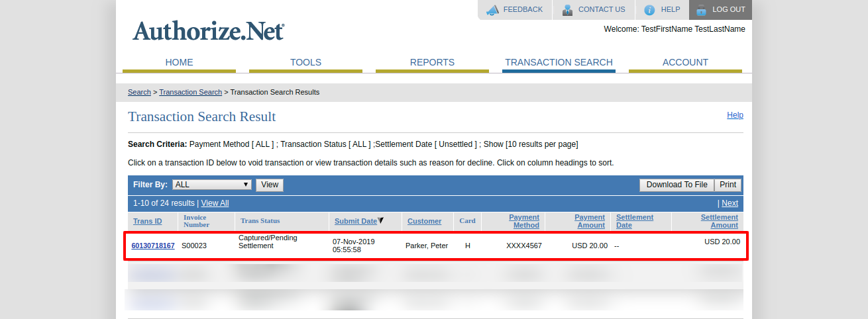Go to the Next results page
868x319 pixels.
point(730,203)
